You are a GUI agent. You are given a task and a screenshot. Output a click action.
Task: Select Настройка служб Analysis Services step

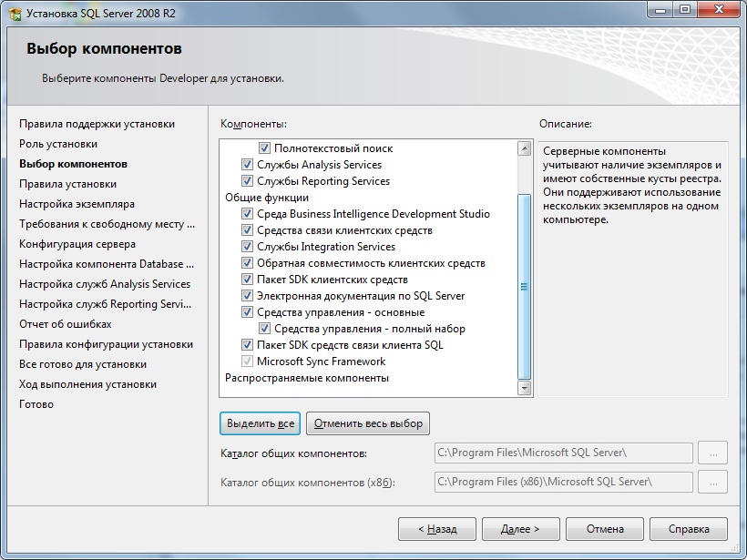[x=105, y=284]
